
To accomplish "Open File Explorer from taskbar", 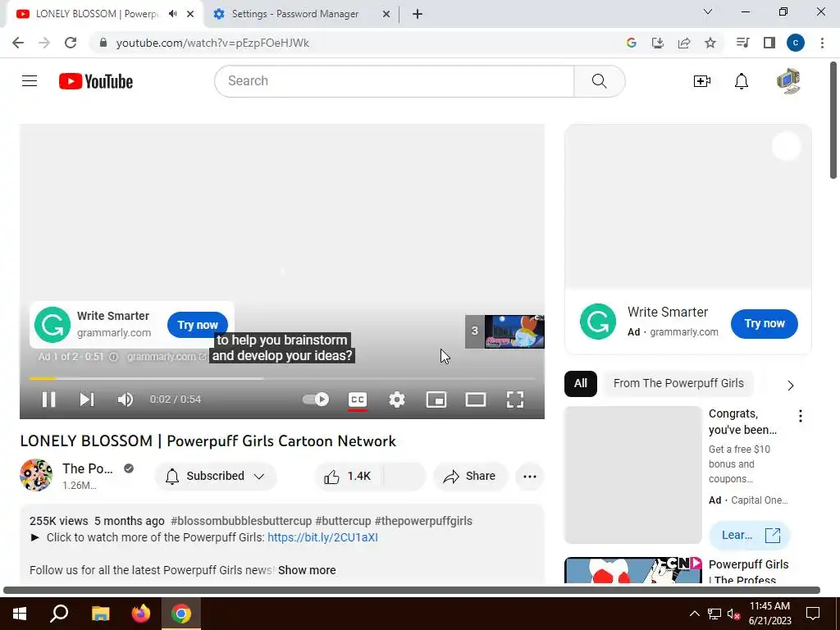I will click(100, 614).
